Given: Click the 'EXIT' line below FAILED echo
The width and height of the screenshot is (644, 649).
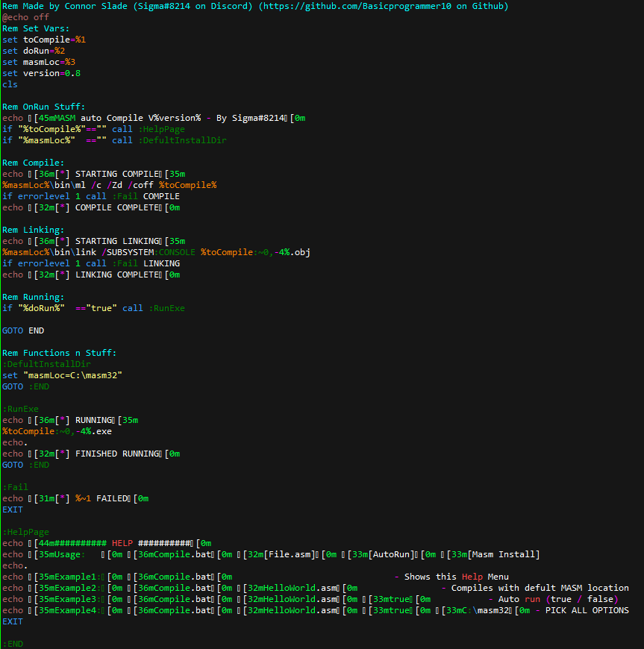Looking at the screenshot, I should [13, 509].
